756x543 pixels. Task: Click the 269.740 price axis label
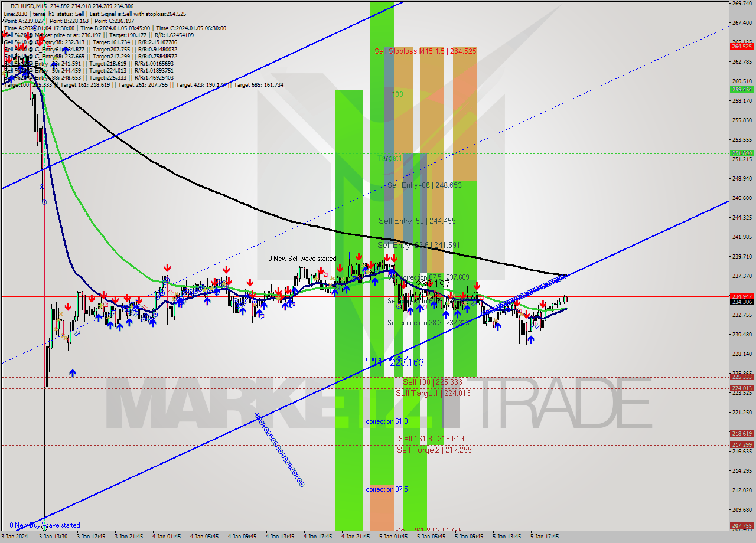[742, 4]
